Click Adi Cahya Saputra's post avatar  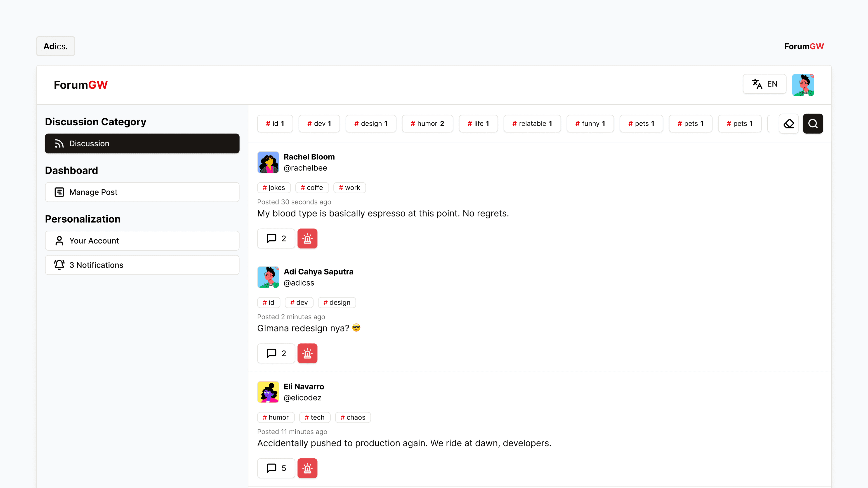tap(268, 277)
